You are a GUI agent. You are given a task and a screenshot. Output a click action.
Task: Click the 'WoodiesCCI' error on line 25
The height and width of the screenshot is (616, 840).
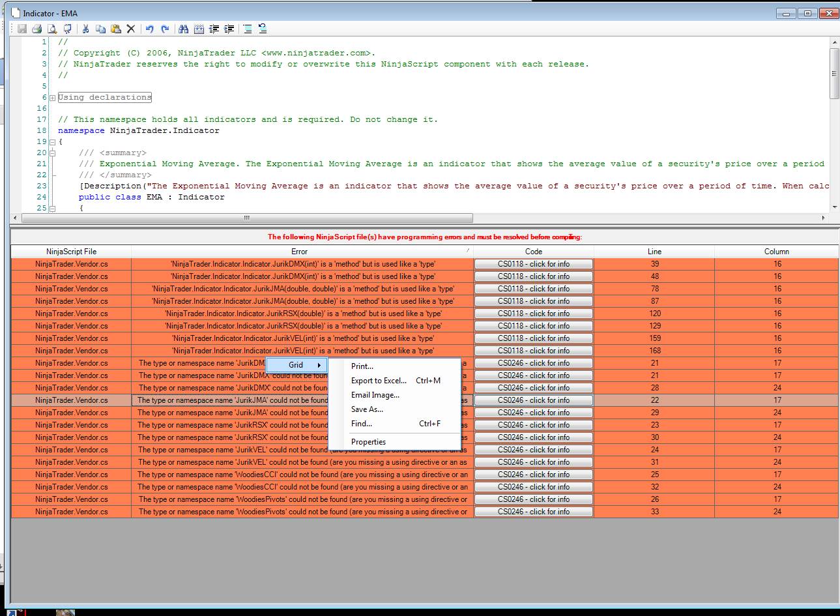tap(302, 475)
